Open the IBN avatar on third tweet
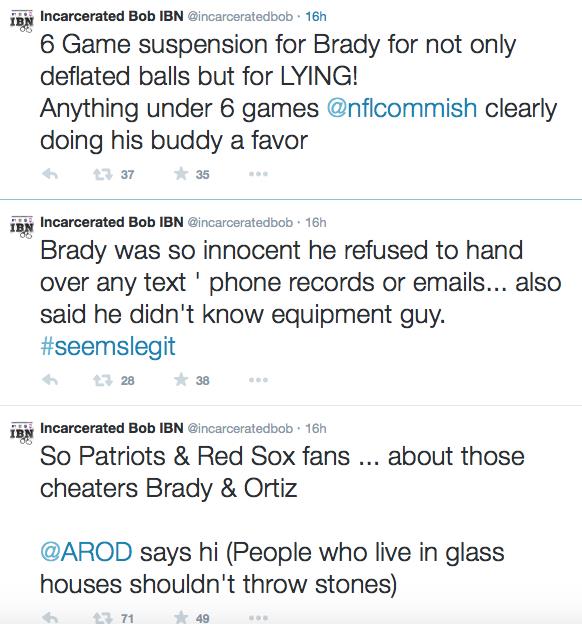 coord(22,434)
